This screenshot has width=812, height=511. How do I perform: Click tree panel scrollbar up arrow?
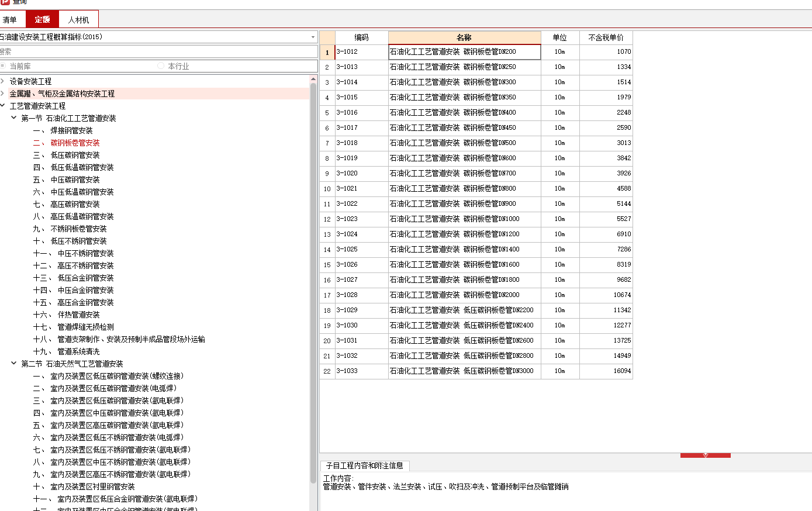tap(313, 78)
